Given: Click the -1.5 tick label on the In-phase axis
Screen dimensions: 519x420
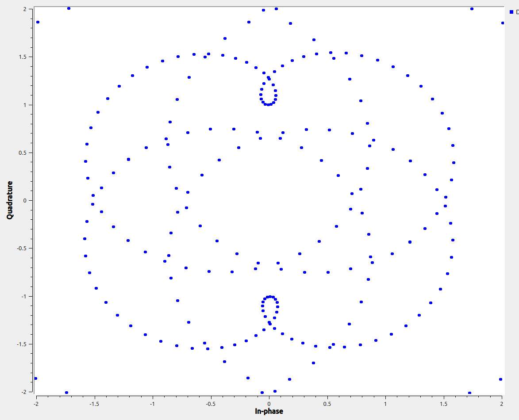Looking at the screenshot, I should pos(94,404).
